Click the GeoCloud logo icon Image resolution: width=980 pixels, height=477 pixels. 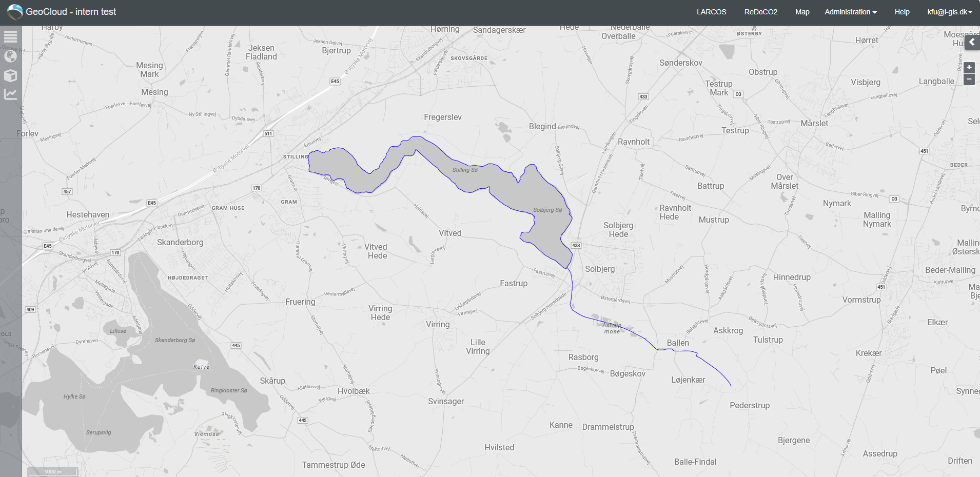(14, 12)
